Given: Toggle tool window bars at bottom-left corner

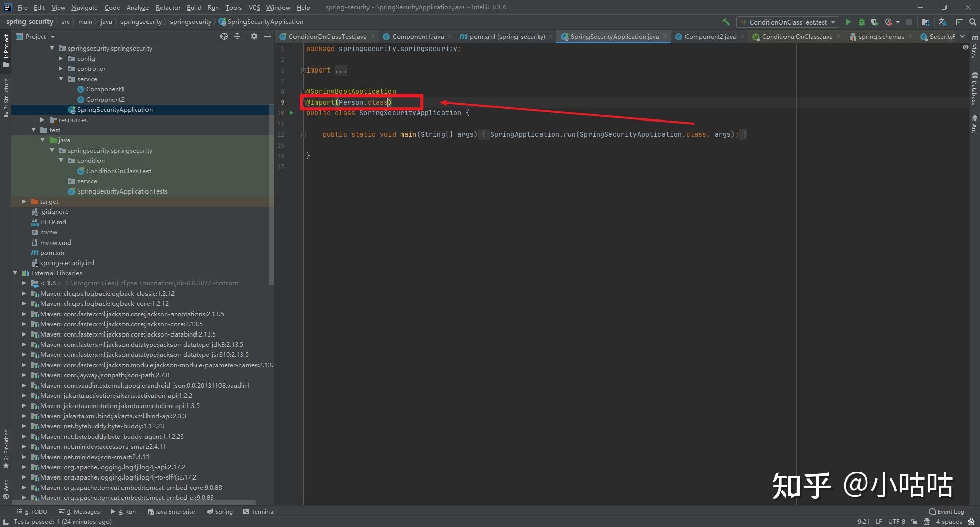Looking at the screenshot, I should pyautogui.click(x=6, y=522).
